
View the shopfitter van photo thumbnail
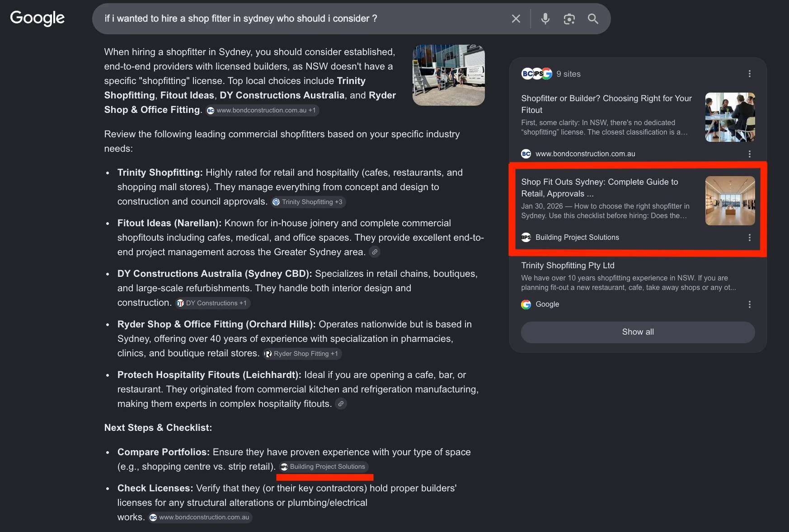[x=449, y=75]
